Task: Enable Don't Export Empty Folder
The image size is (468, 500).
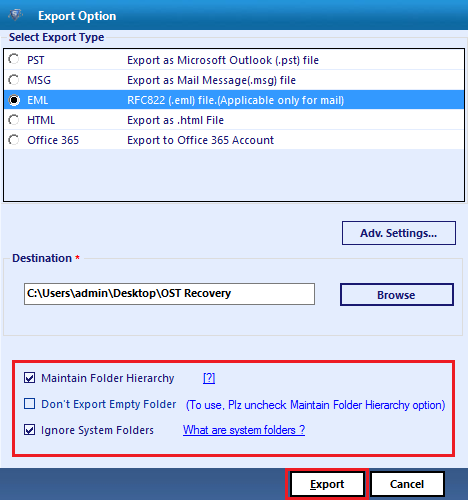Action: [29, 404]
